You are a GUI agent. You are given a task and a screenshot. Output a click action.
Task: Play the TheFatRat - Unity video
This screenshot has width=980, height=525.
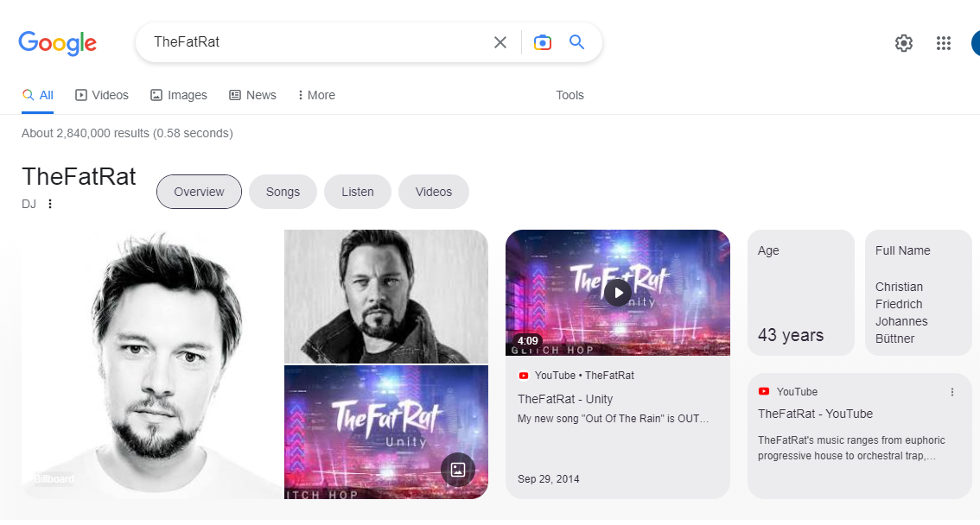tap(618, 293)
